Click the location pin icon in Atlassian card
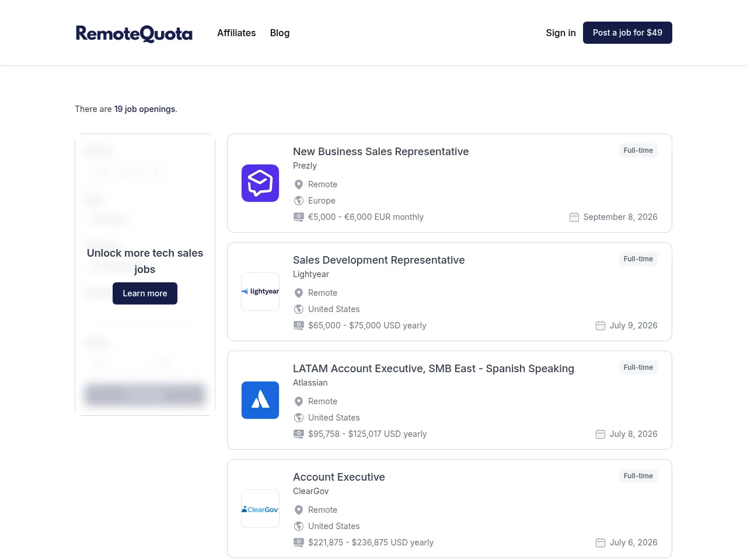Screen dimensions: 747x560 coord(299,401)
